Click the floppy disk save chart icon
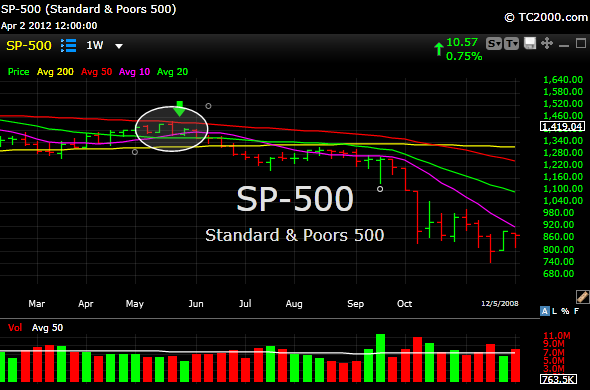 tap(530, 43)
